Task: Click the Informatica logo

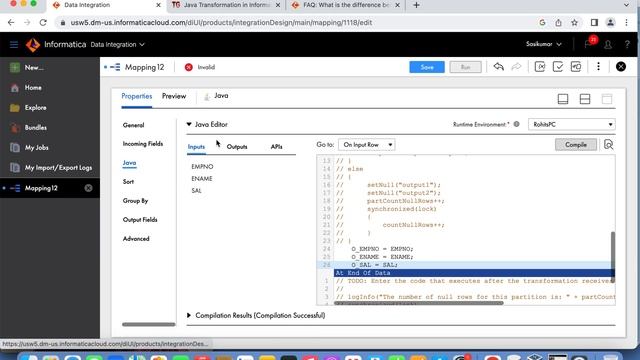Action: coord(33,44)
